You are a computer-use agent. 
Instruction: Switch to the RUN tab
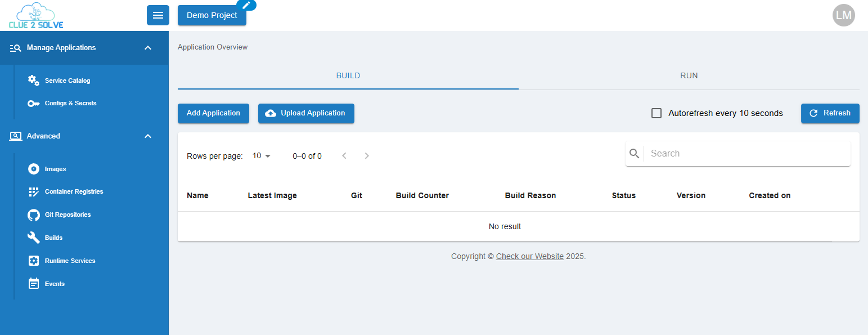point(689,75)
